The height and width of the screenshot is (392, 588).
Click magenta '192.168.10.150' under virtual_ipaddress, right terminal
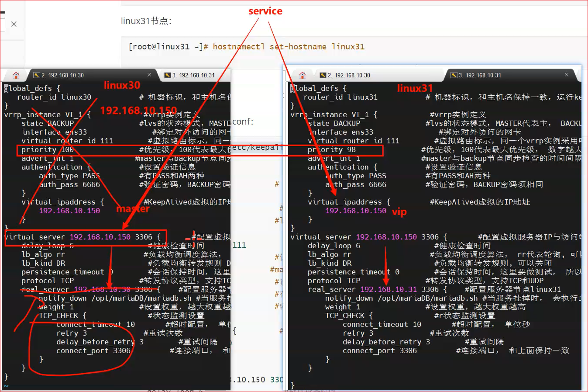tap(356, 211)
